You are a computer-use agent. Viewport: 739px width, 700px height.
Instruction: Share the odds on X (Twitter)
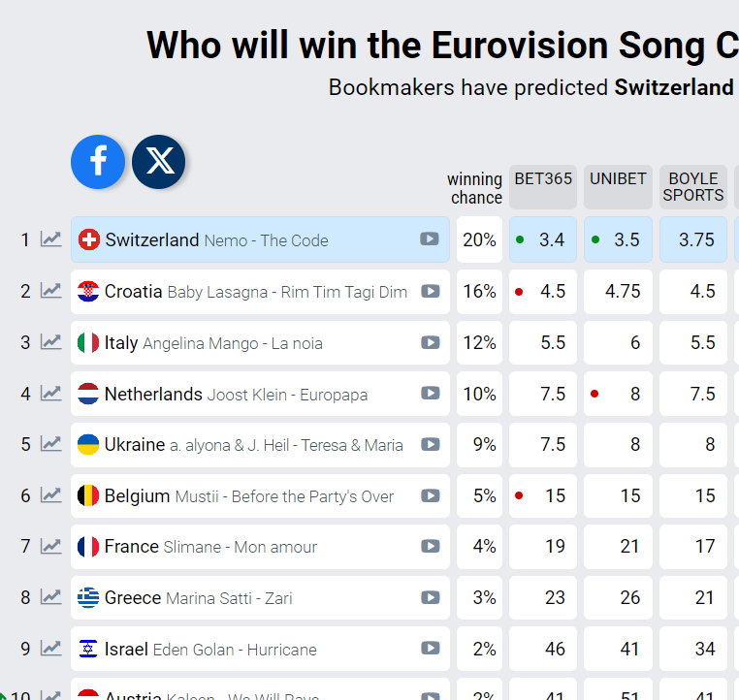159,162
